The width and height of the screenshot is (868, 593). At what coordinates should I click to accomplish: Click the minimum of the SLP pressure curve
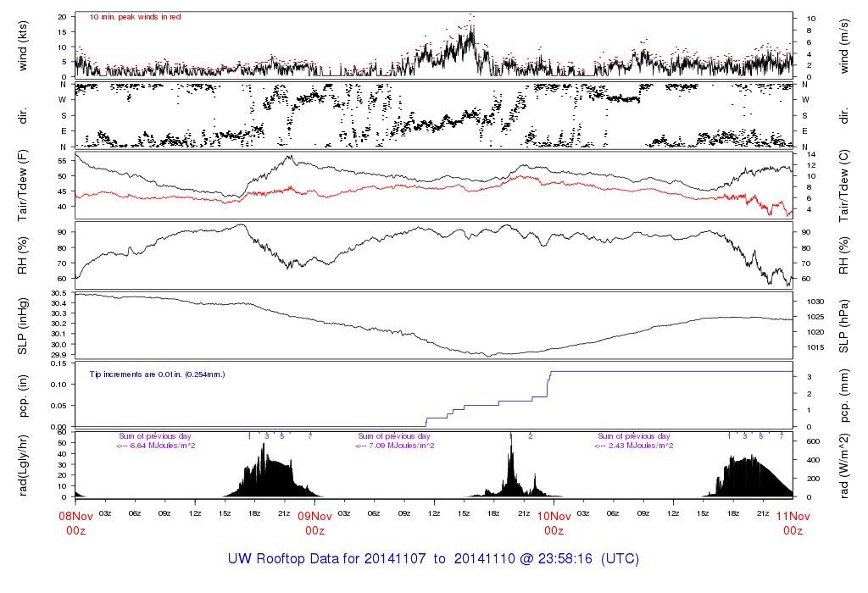487,356
